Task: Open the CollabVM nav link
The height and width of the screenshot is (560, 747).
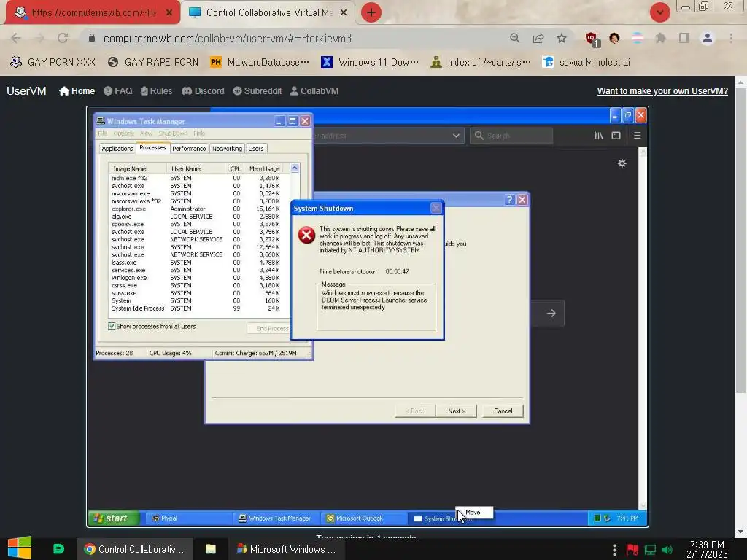Action: [x=314, y=91]
